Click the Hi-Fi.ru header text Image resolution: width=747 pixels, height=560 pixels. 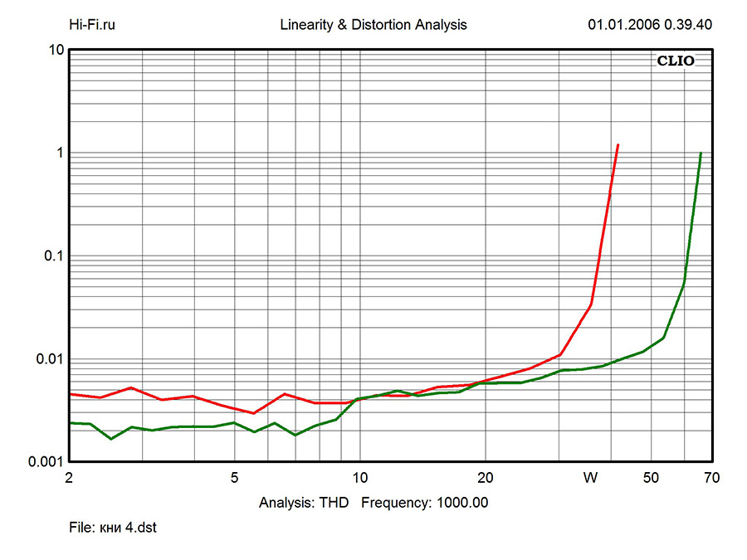[91, 25]
